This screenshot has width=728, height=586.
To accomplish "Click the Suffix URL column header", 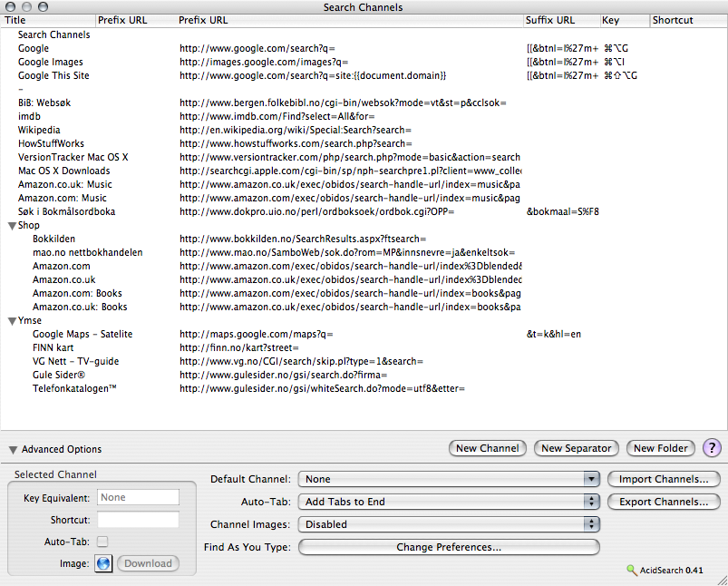I will (x=561, y=21).
